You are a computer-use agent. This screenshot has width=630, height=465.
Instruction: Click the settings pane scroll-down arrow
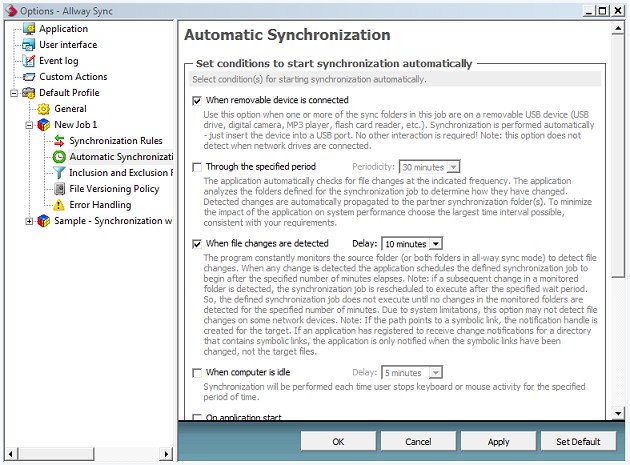(x=618, y=413)
